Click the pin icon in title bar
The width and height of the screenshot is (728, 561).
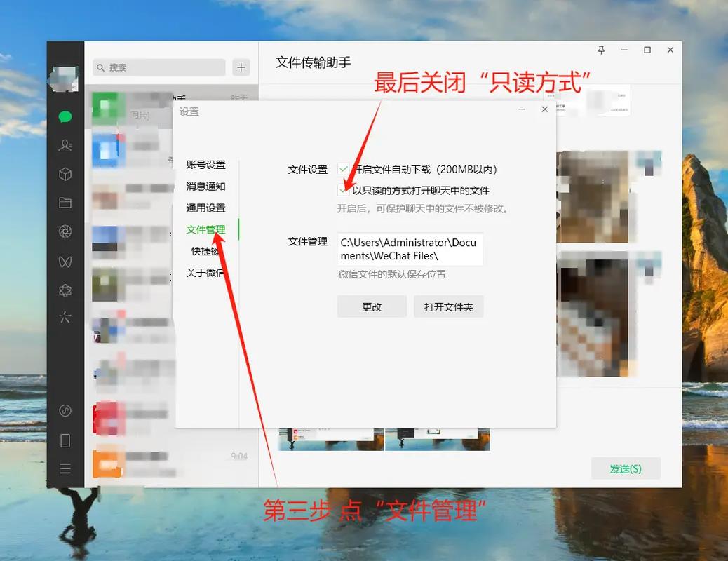(601, 50)
